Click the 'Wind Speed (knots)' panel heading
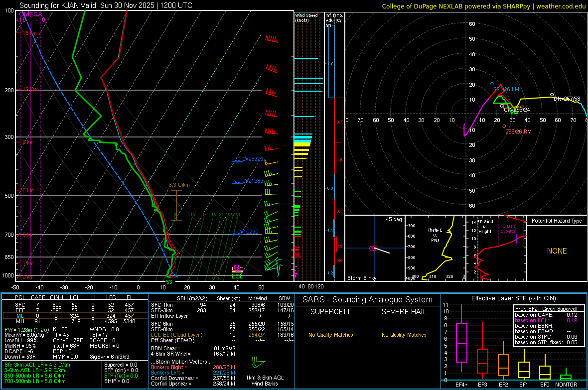Viewport: 588px width, 390px height. [x=306, y=17]
